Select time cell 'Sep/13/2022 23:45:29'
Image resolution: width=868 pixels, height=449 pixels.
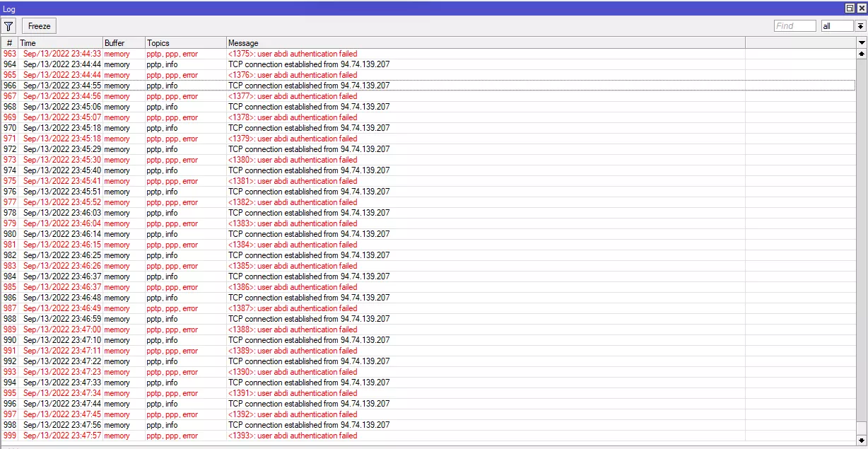[x=62, y=149]
